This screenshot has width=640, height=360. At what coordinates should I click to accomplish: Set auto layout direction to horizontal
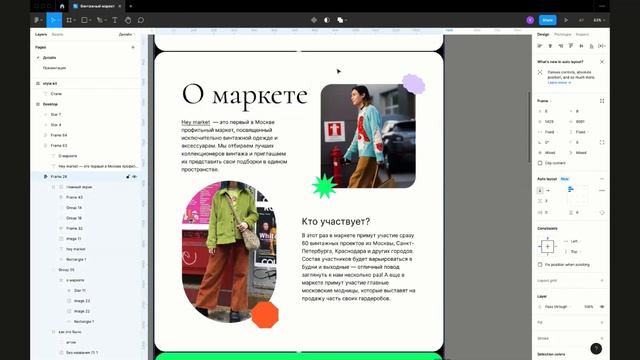548,191
